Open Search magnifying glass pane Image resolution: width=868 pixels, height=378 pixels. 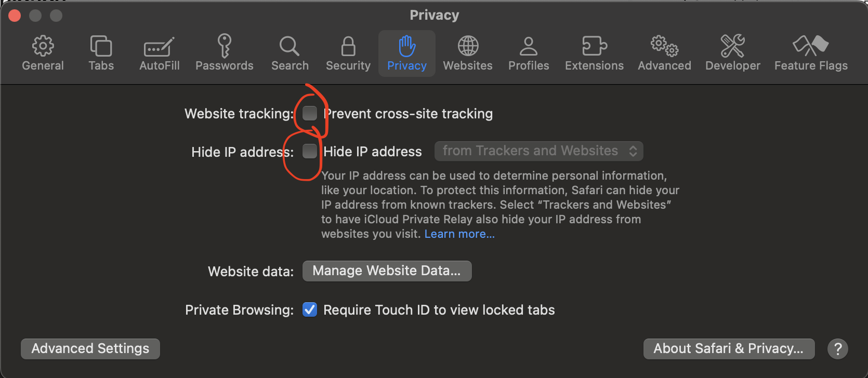tap(290, 47)
